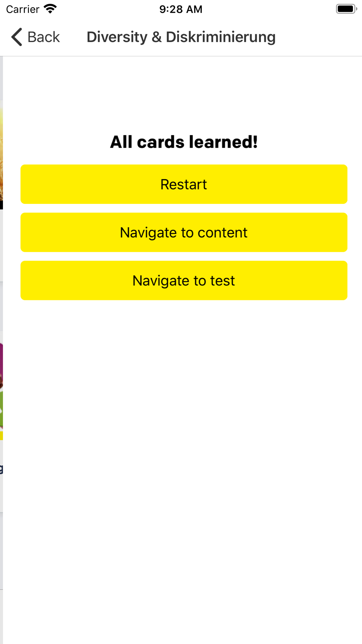Click the battery icon in status bar
This screenshot has height=644, width=362.
346,9
